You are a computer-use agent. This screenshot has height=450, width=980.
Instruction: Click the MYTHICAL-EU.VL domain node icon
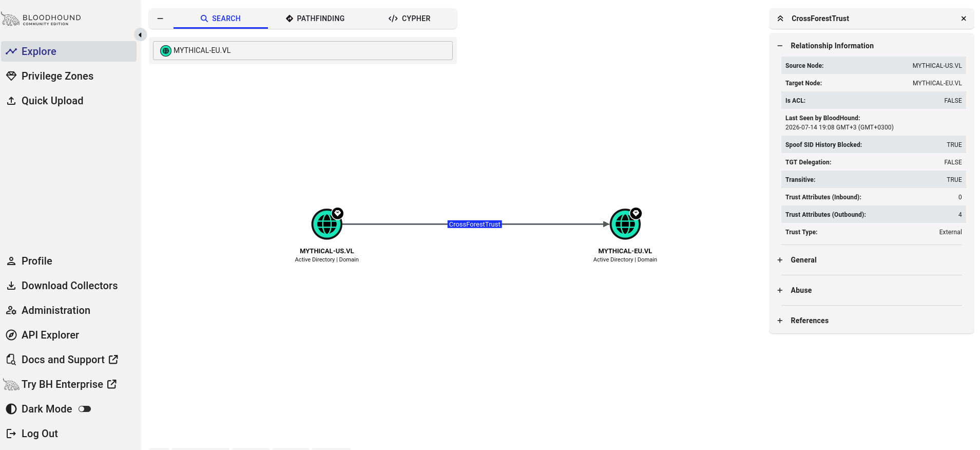click(625, 224)
